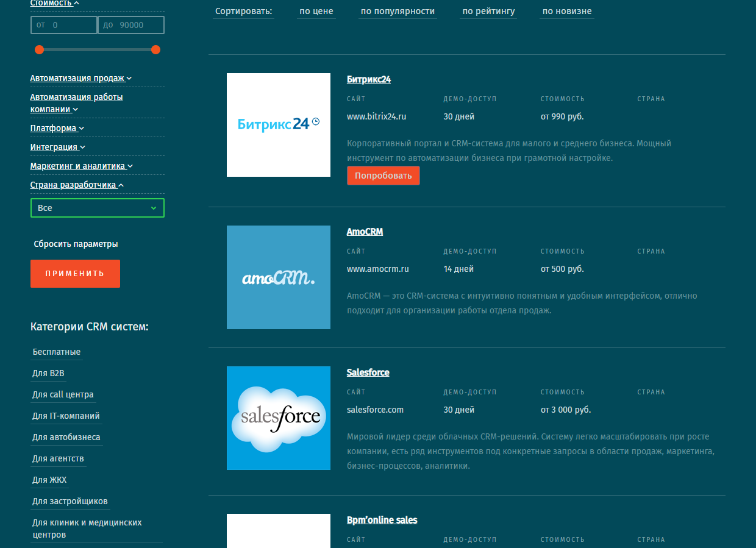This screenshot has width=756, height=548.
Task: Open the Битрикс24 logo thumbnail
Action: pos(279,125)
